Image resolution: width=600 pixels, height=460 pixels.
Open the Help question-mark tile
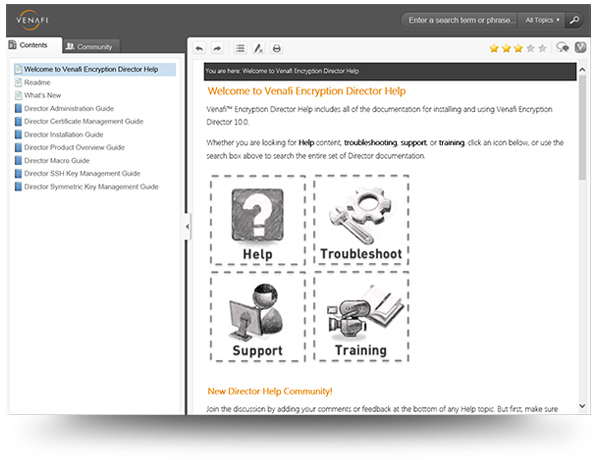click(x=258, y=220)
